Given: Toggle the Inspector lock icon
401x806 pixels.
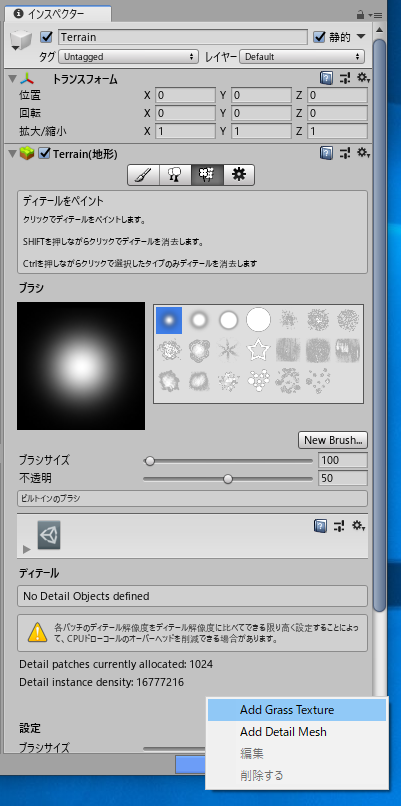Looking at the screenshot, I should (x=361, y=14).
